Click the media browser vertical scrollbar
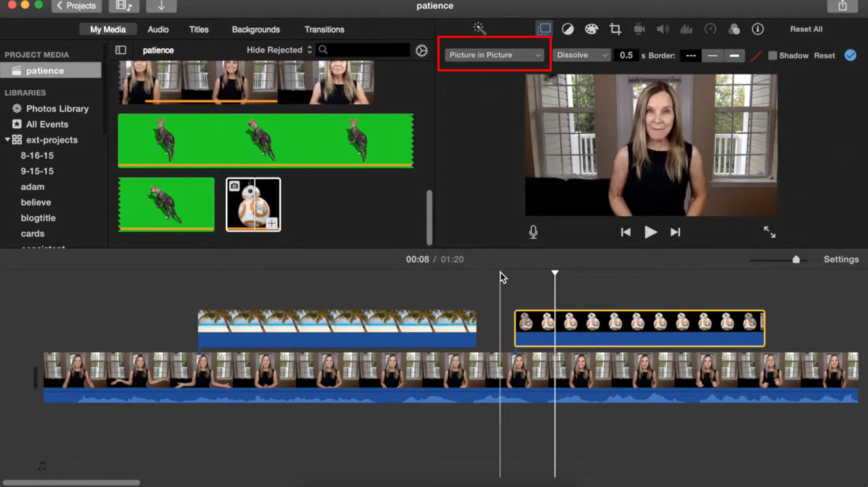This screenshot has width=868, height=487. click(429, 217)
